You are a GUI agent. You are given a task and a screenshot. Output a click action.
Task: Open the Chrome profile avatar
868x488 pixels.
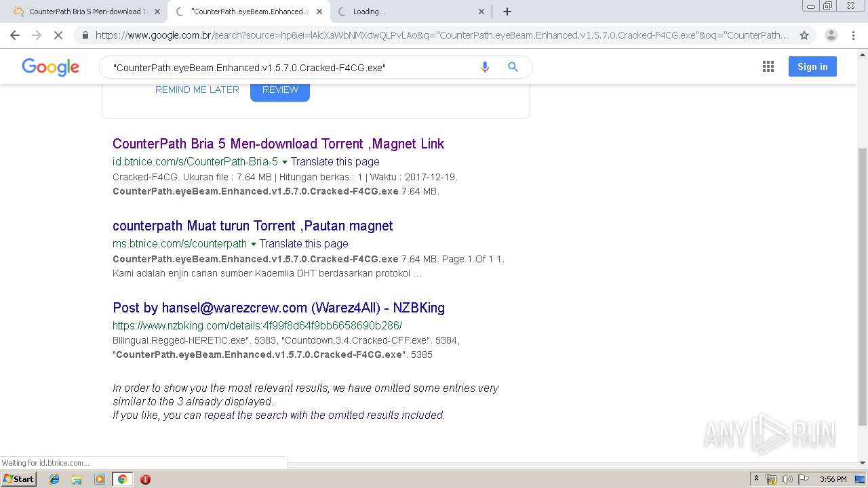[x=831, y=35]
